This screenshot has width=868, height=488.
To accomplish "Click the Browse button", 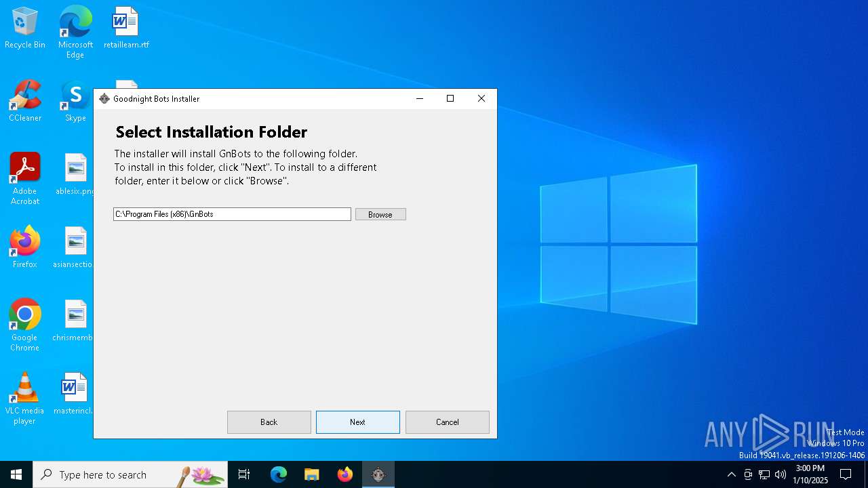I will 380,214.
